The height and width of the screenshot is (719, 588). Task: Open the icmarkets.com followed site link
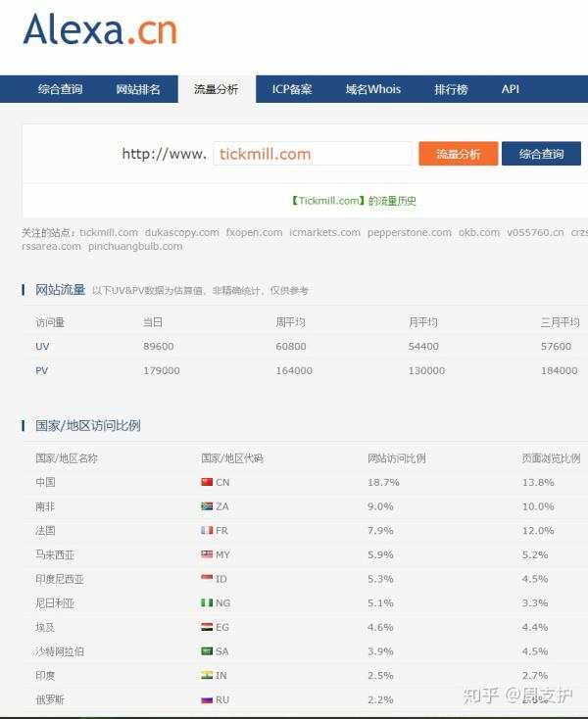pos(324,232)
